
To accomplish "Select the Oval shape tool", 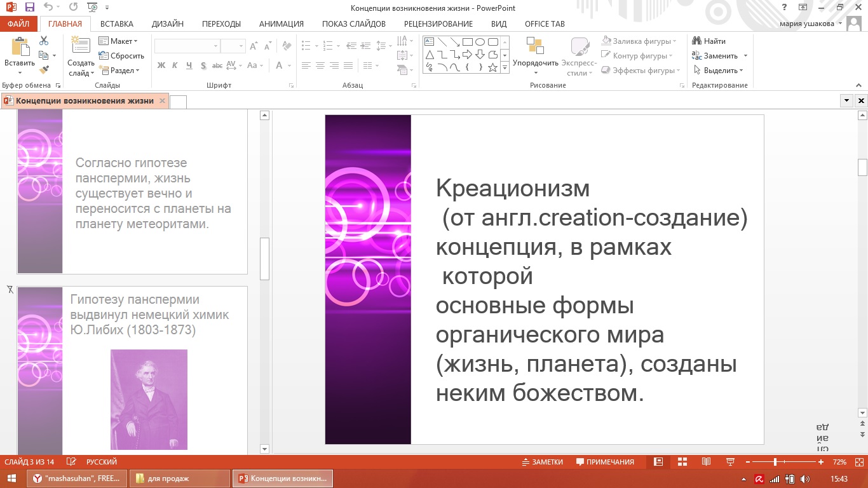I will click(x=480, y=42).
